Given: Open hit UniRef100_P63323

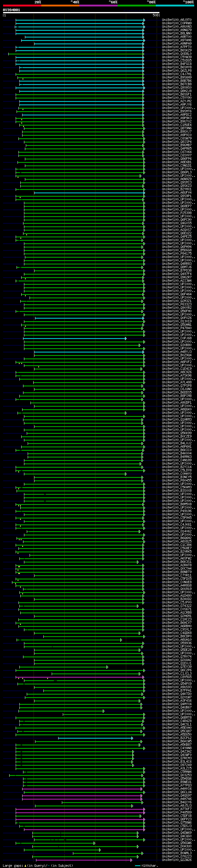Looking at the screenshot, I should (177, 304).
